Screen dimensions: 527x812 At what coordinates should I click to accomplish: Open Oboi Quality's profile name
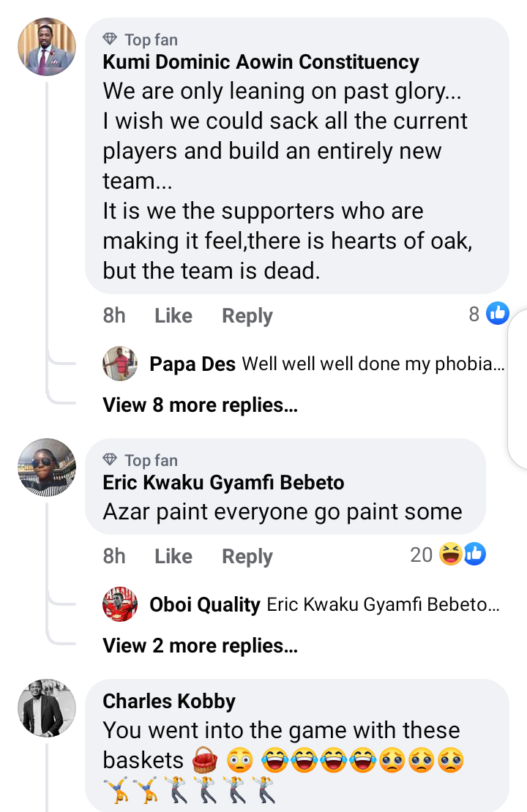pos(204,605)
